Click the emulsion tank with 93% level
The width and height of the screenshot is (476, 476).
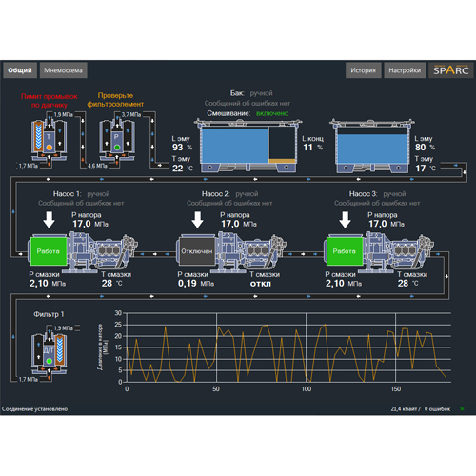(x=248, y=146)
